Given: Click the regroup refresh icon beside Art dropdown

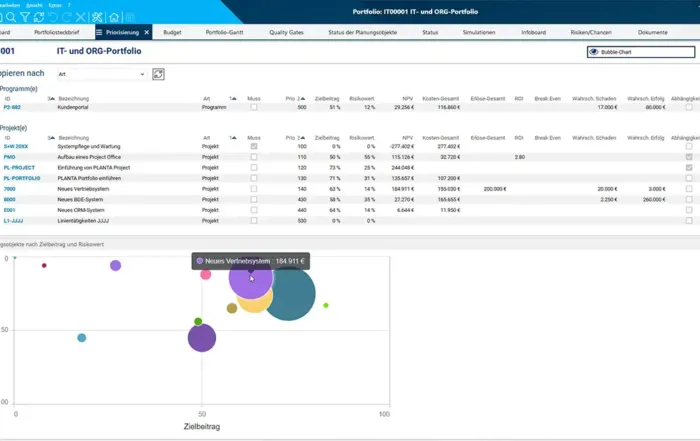Looking at the screenshot, I should 158,74.
